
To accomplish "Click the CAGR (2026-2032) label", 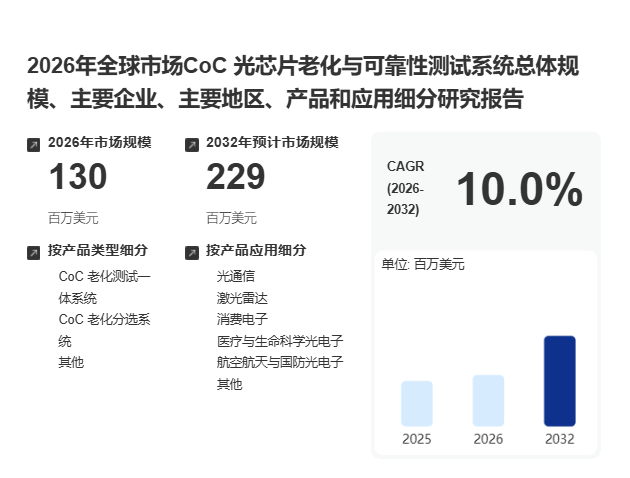I will click(405, 188).
